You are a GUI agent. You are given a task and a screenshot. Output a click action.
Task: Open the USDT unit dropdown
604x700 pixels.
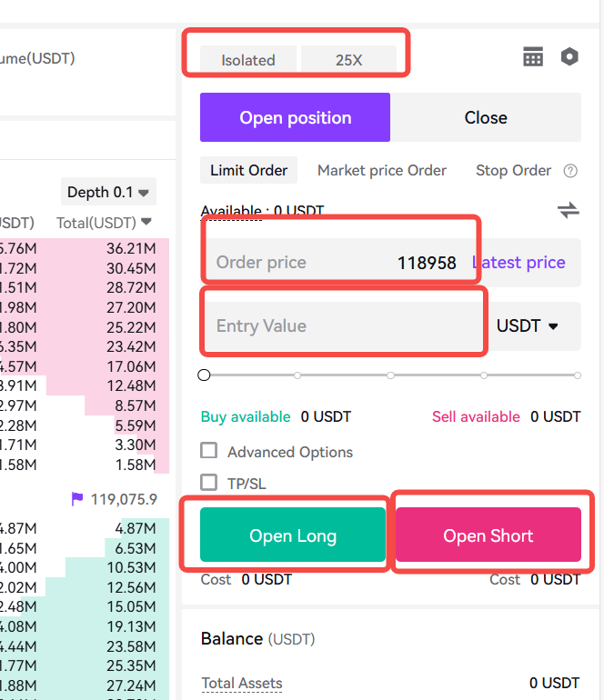tap(528, 325)
